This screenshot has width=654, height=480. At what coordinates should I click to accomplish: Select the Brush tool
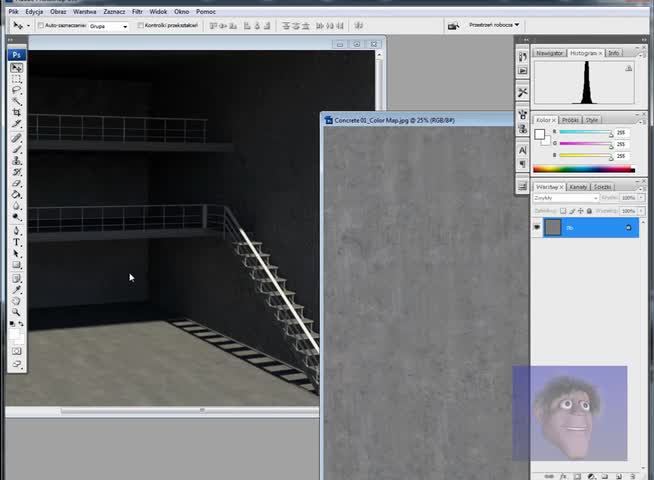17,149
